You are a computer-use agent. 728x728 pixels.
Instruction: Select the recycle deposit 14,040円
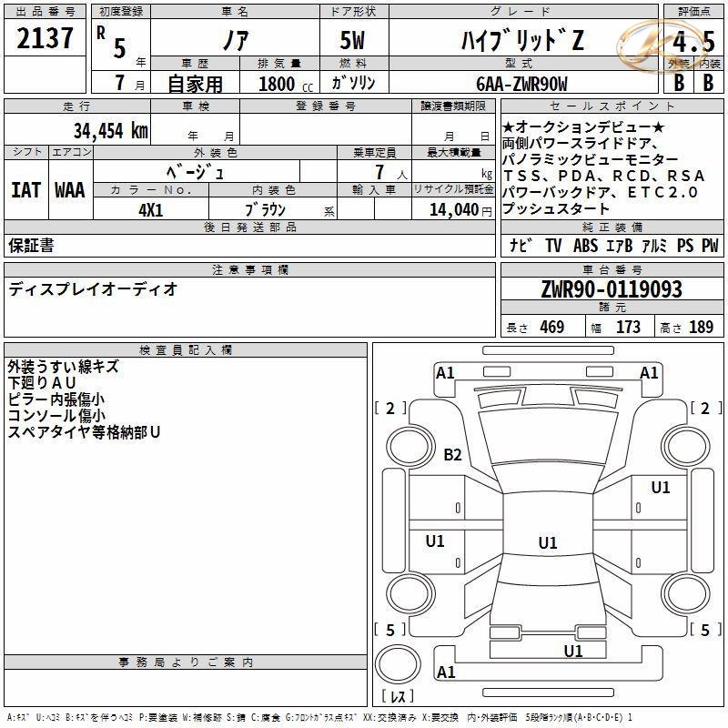click(460, 210)
